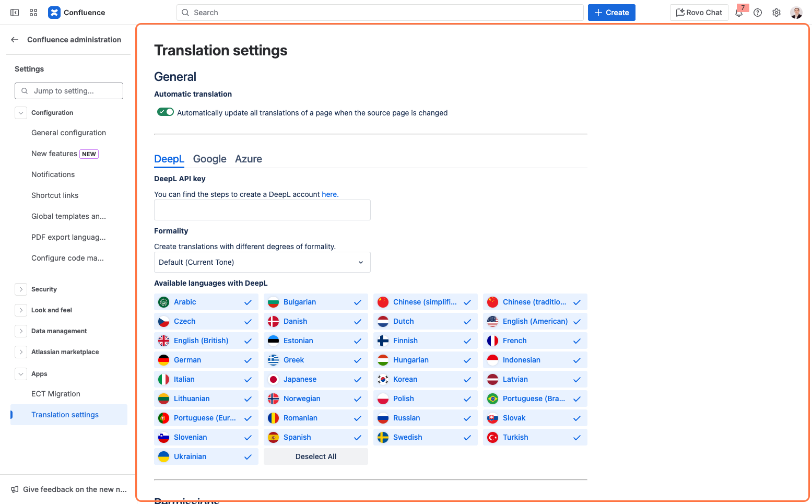
Task: Click the Ukrainian flag icon
Action: point(163,456)
